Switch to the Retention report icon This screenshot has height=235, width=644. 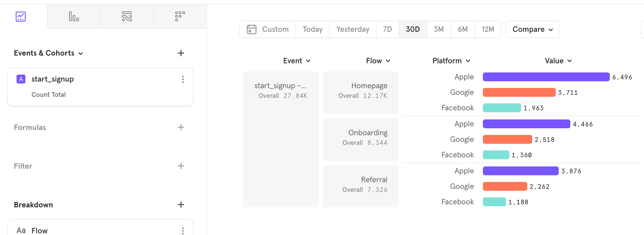[180, 17]
